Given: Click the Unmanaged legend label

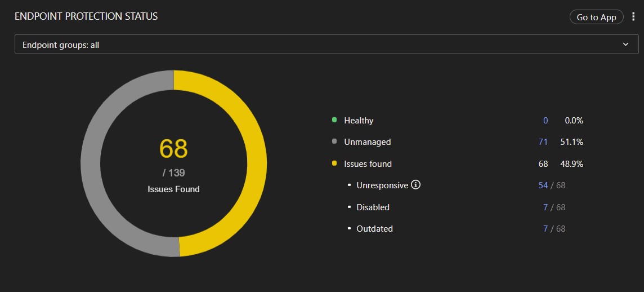Looking at the screenshot, I should point(367,142).
